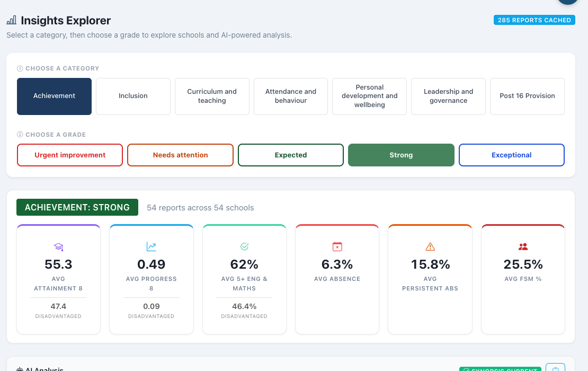The width and height of the screenshot is (588, 371).
Task: Choose the Urgent improvement grade
Action: tap(70, 155)
